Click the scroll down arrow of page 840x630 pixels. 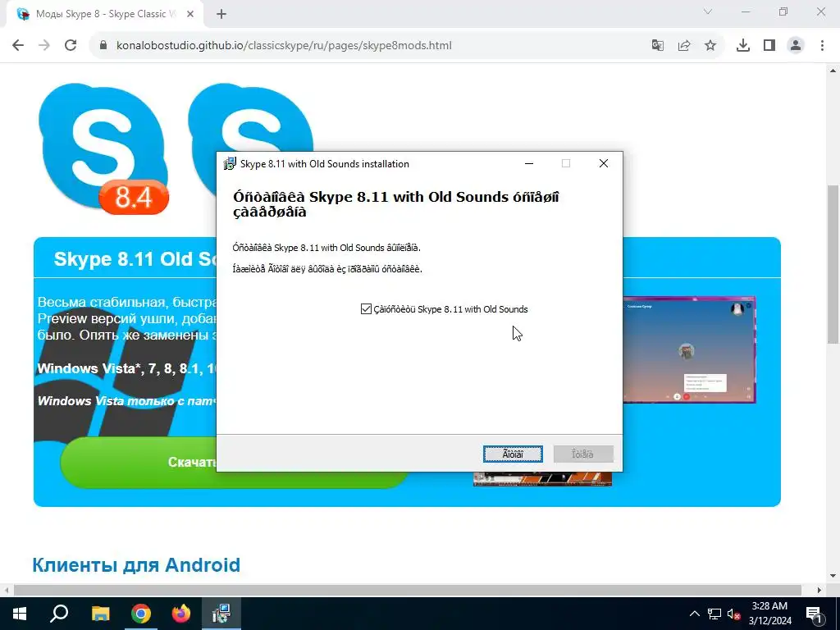point(833,576)
